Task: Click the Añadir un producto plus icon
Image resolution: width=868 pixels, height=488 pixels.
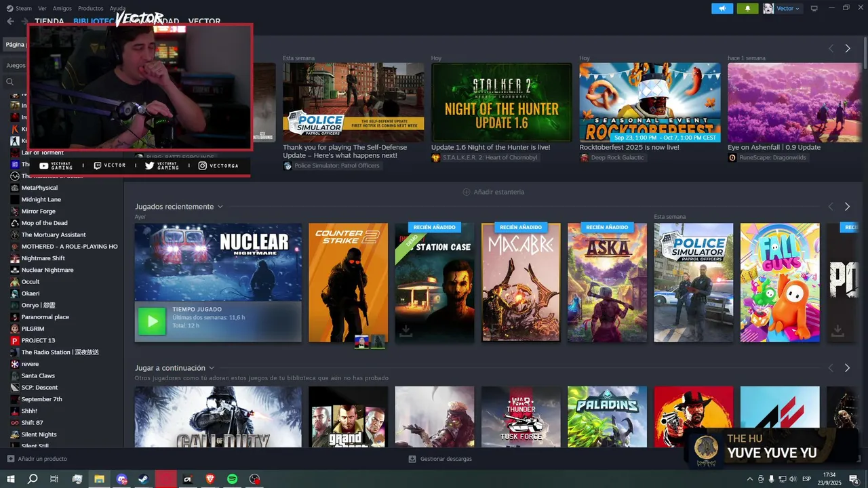Action: pyautogui.click(x=10, y=459)
